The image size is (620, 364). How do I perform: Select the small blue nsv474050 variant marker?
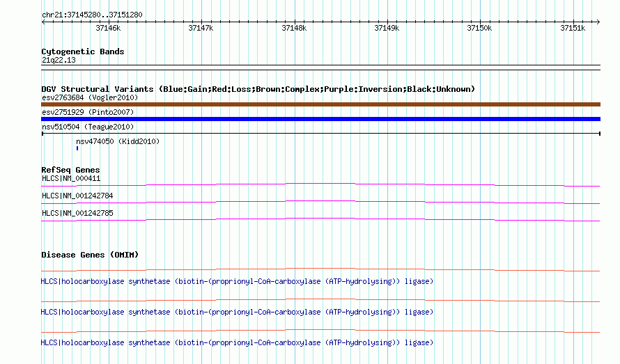(x=77, y=148)
